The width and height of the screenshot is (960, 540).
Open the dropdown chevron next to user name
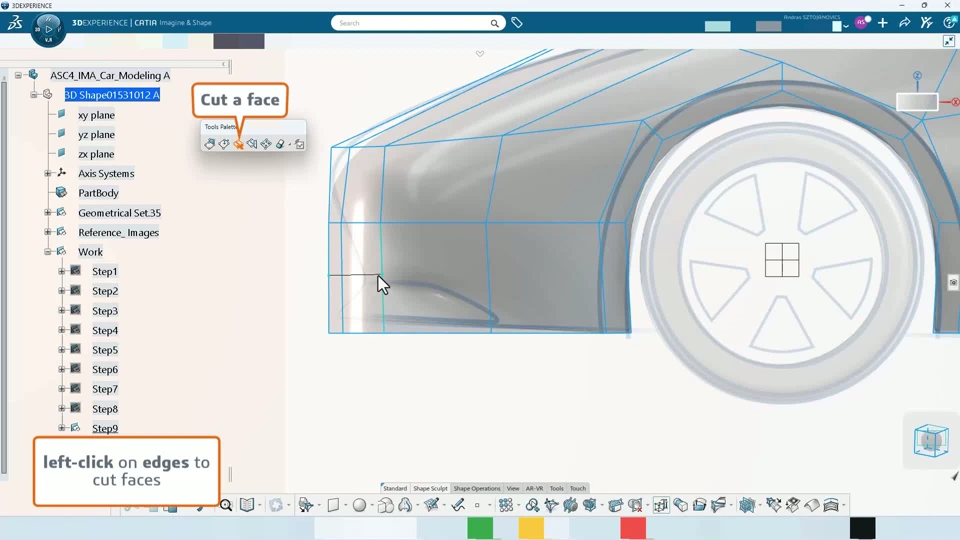(x=846, y=26)
